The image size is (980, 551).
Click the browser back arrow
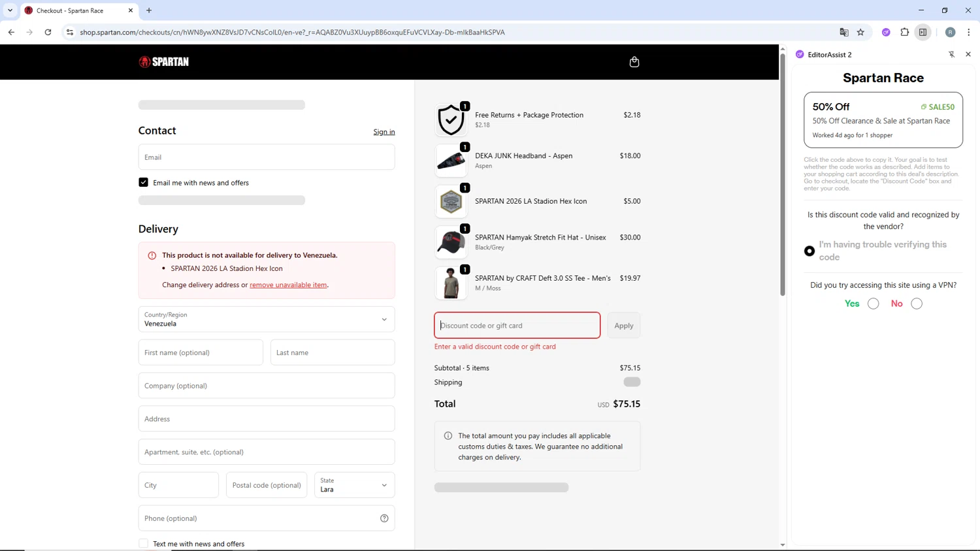[11, 32]
